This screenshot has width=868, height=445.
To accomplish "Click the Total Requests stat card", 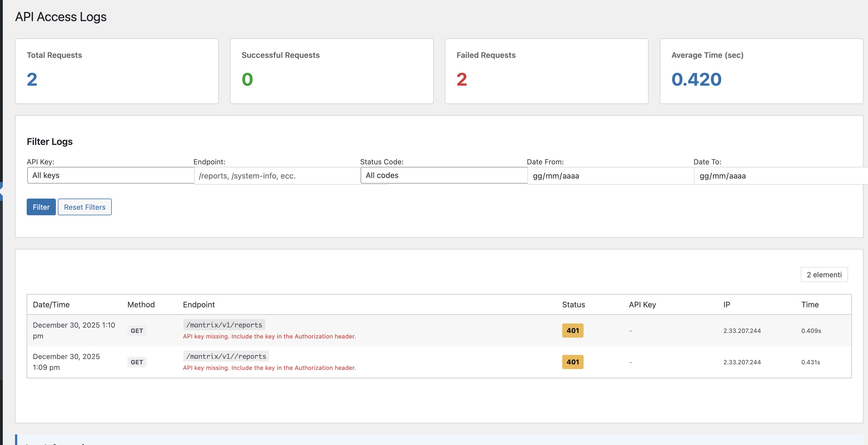I will [116, 71].
